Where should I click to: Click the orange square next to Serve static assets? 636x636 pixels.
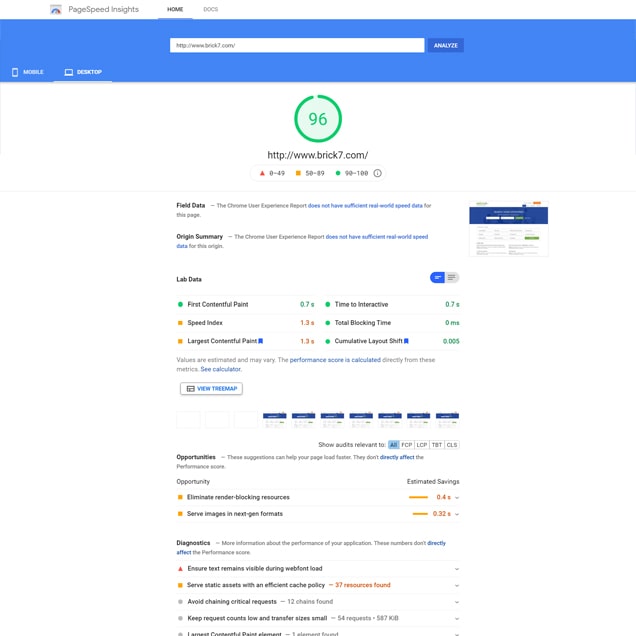pyautogui.click(x=180, y=585)
